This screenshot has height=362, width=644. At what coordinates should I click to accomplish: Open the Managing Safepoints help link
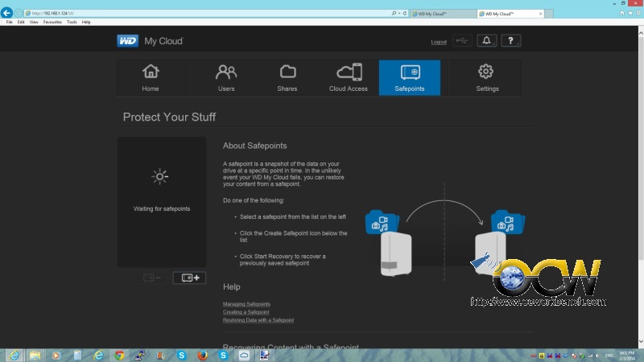tap(246, 304)
